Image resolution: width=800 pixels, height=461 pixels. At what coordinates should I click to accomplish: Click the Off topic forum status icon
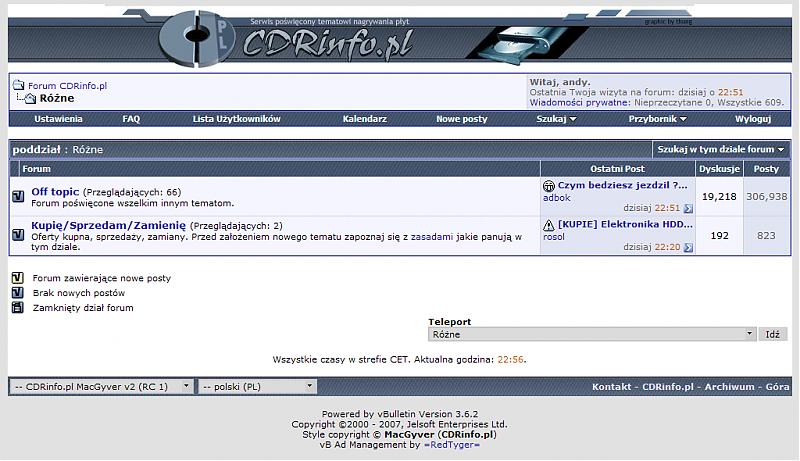coord(18,196)
